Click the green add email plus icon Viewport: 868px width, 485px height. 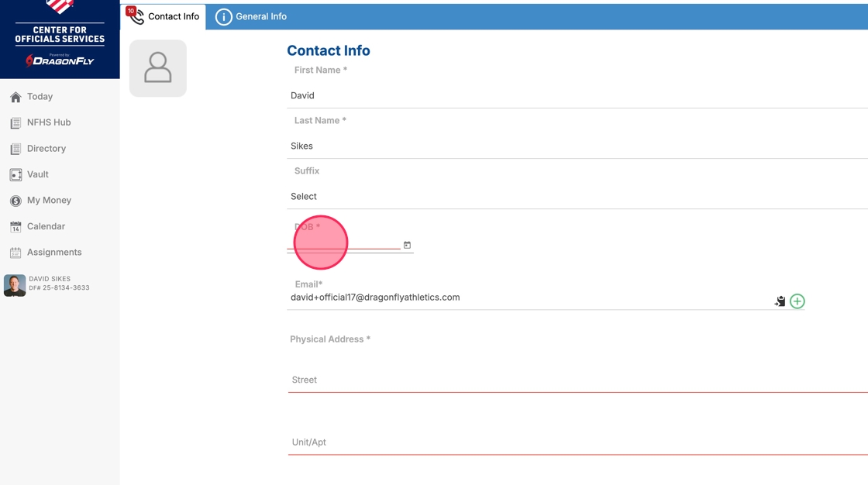coord(797,301)
